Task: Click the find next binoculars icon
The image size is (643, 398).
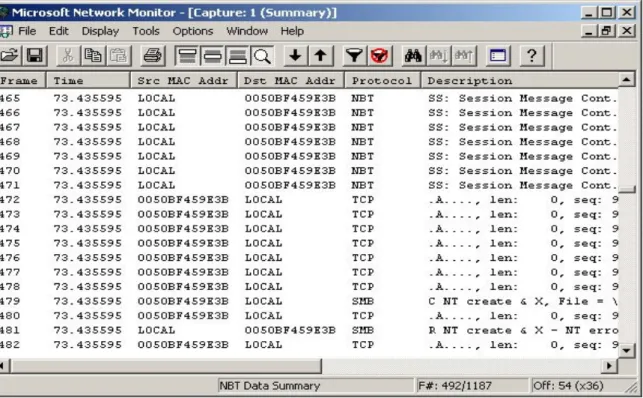Action: (439, 56)
